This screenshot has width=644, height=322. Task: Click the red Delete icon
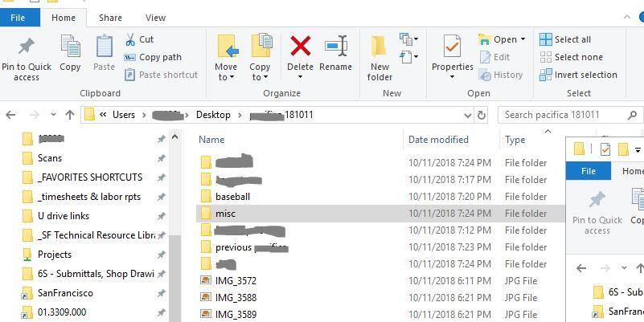300,46
